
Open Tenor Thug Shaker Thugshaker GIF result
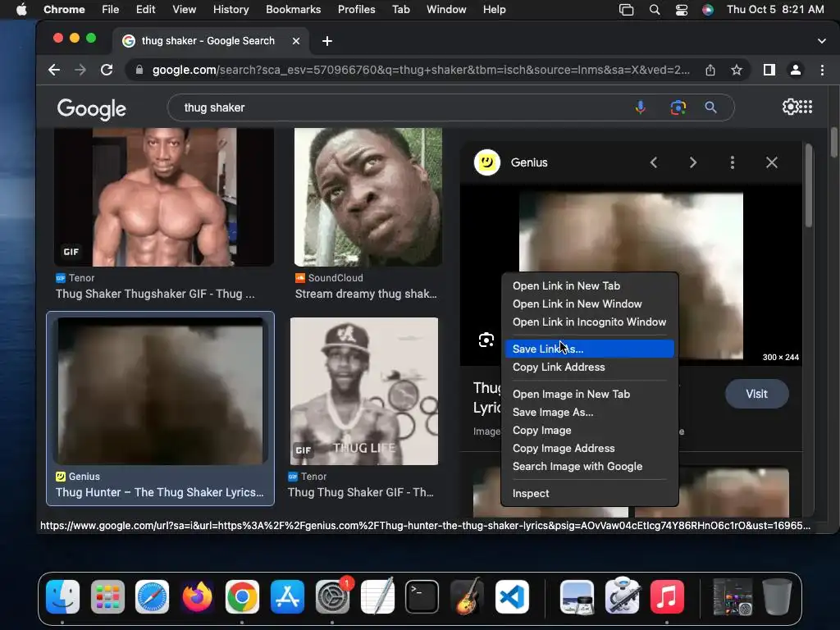pyautogui.click(x=164, y=197)
